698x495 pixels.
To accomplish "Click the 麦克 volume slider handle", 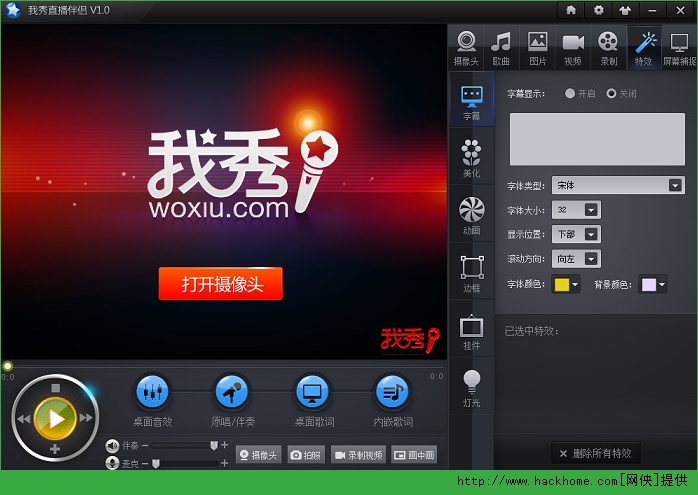I will tap(156, 463).
